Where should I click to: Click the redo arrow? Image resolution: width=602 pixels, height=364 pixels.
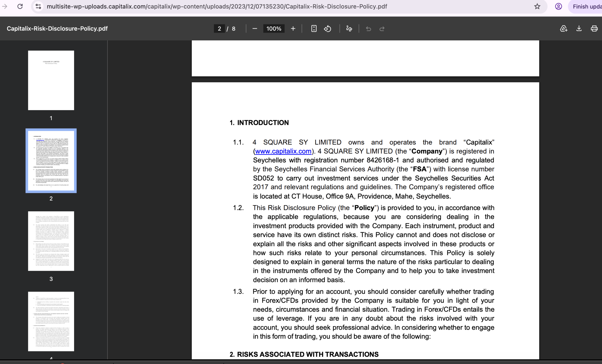(x=382, y=29)
